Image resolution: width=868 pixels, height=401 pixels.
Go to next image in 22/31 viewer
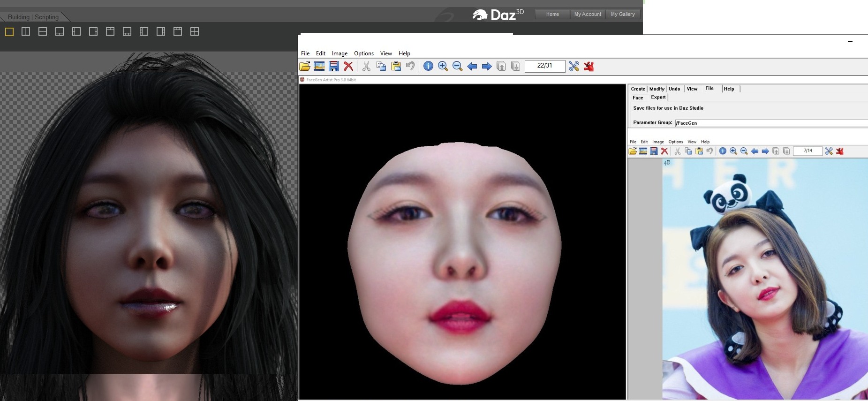click(487, 66)
